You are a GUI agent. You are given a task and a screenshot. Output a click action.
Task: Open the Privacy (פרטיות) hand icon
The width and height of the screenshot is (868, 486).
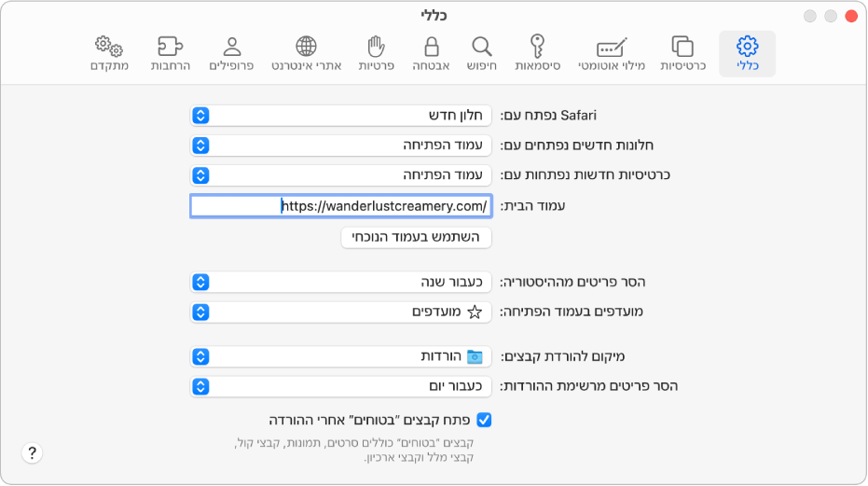pos(376,53)
